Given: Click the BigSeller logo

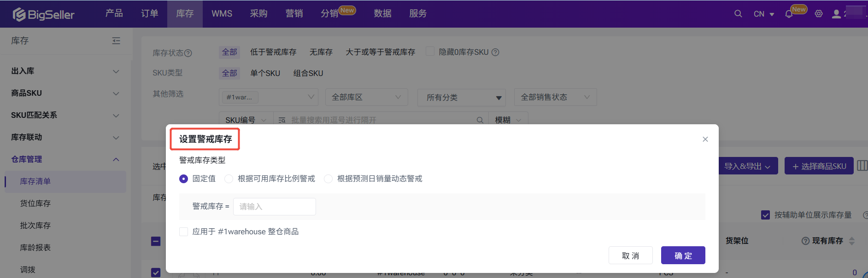Looking at the screenshot, I should point(44,14).
